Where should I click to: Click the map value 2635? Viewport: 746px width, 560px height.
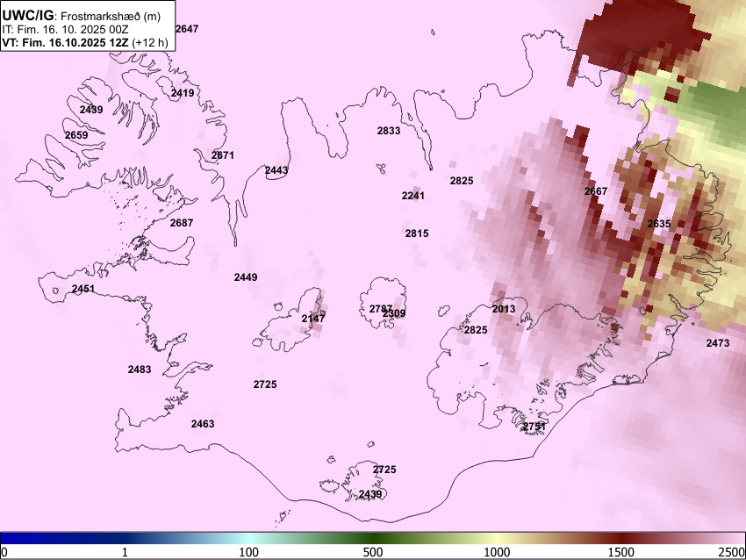tap(659, 224)
